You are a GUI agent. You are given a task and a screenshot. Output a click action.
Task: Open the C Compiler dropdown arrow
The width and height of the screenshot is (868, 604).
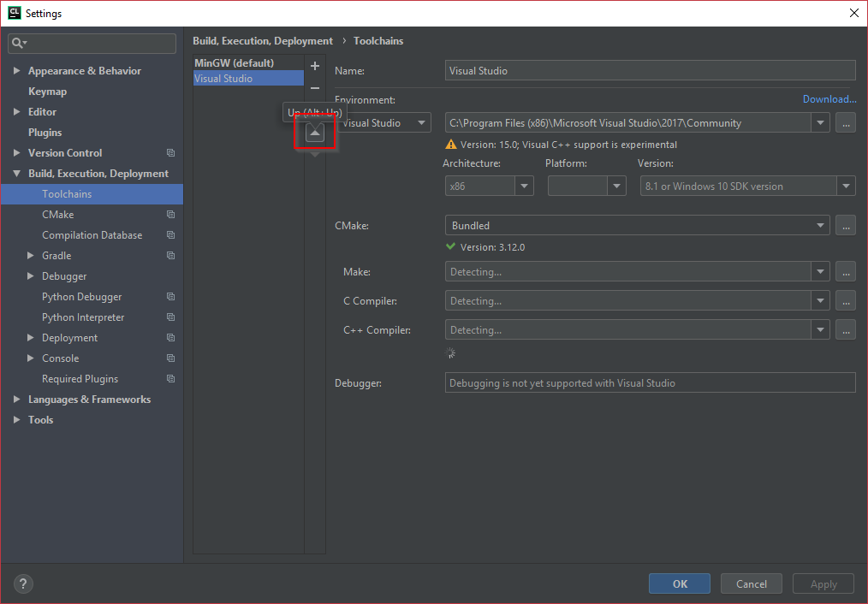(820, 301)
